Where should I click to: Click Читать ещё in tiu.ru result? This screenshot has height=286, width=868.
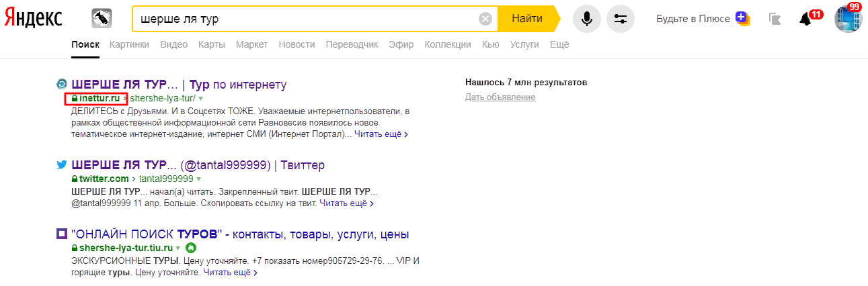[230, 273]
